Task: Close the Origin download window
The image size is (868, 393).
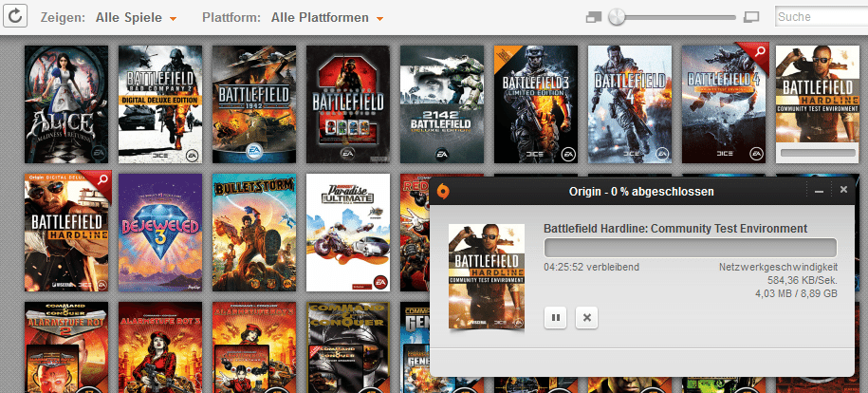Action: click(x=843, y=190)
